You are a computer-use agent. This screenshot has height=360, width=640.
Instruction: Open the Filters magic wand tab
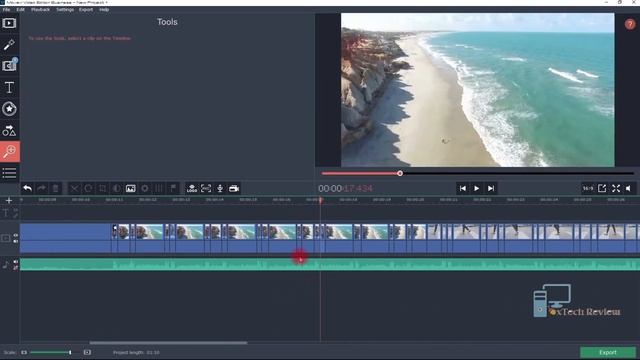pyautogui.click(x=9, y=44)
